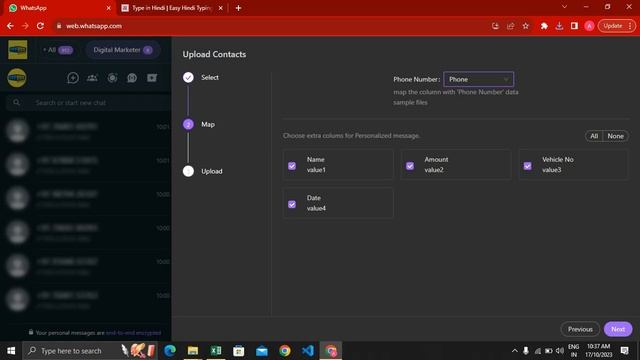The width and height of the screenshot is (640, 360).
Task: Open the sample files link
Action: pyautogui.click(x=410, y=102)
